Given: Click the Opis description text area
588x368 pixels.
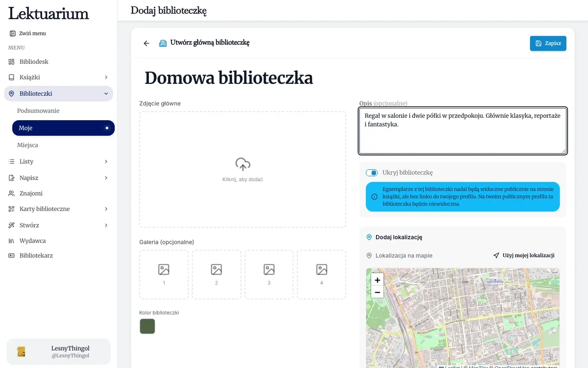Looking at the screenshot, I should [x=463, y=131].
